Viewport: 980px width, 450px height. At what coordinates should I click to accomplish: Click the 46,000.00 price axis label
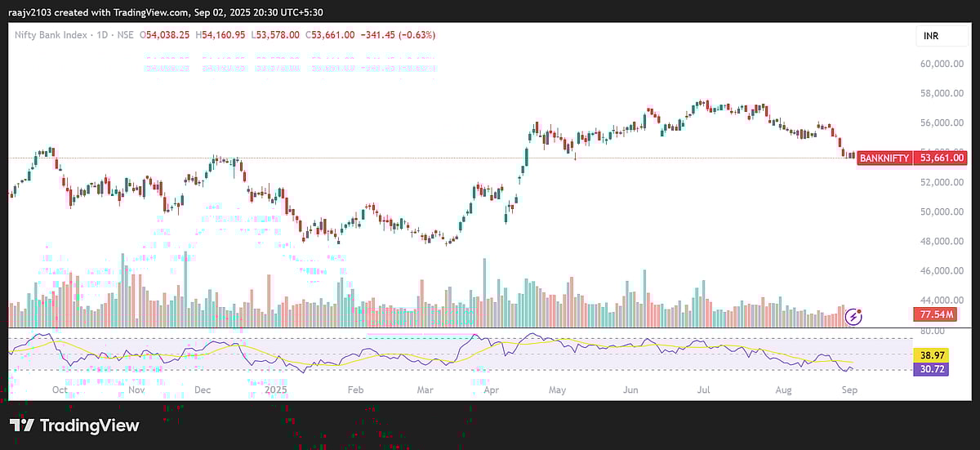tap(942, 270)
